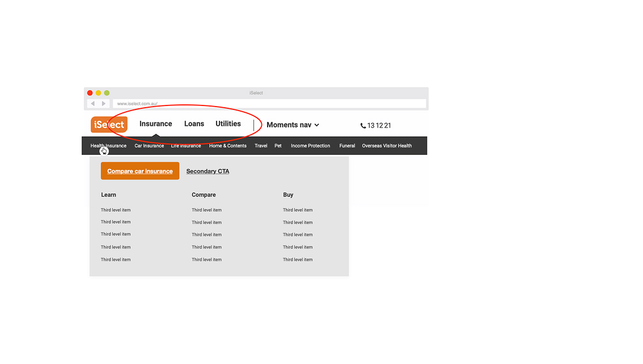
Task: Click the phone icon beside 13 12 21
Action: point(363,126)
